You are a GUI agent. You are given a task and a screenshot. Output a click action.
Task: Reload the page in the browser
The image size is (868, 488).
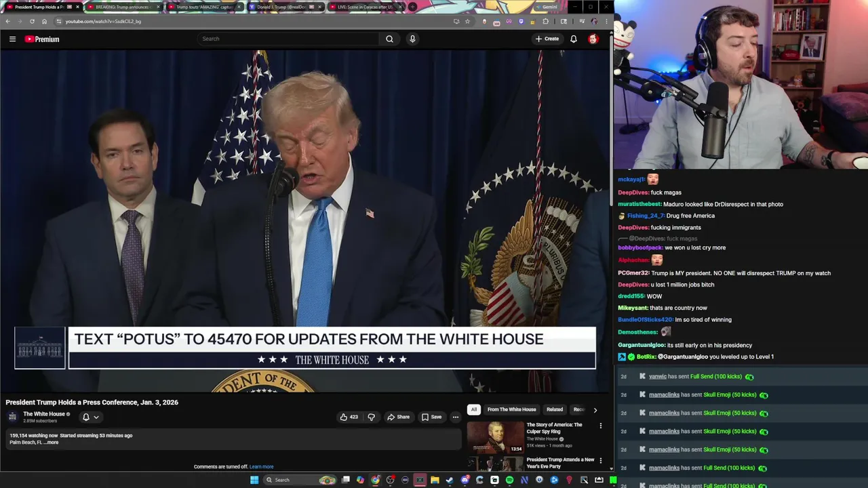[x=32, y=21]
